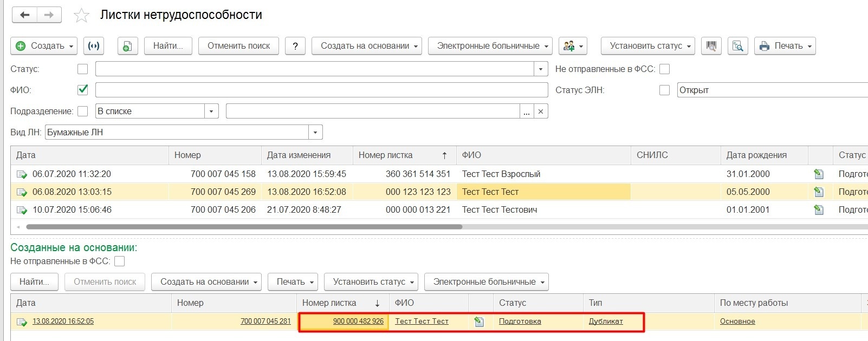Click the top Найти... button
This screenshot has height=341, width=868.
(x=168, y=46)
